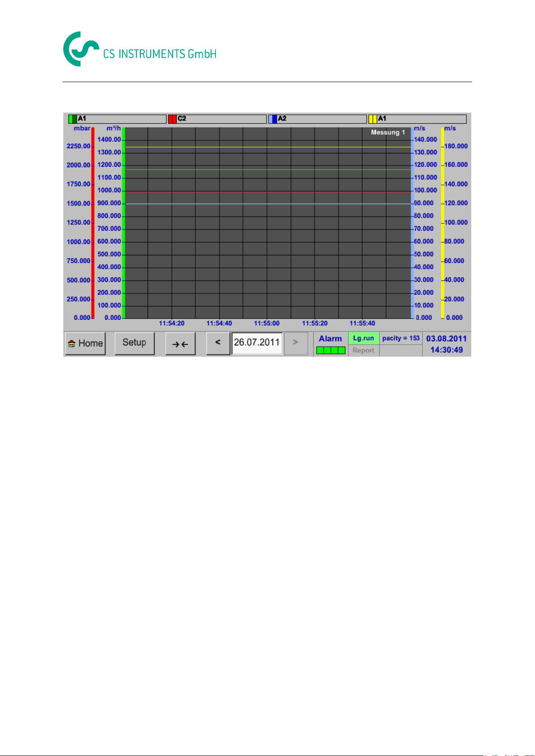Click the zoom-reset arrows button
This screenshot has height=756, width=535.
(x=180, y=344)
